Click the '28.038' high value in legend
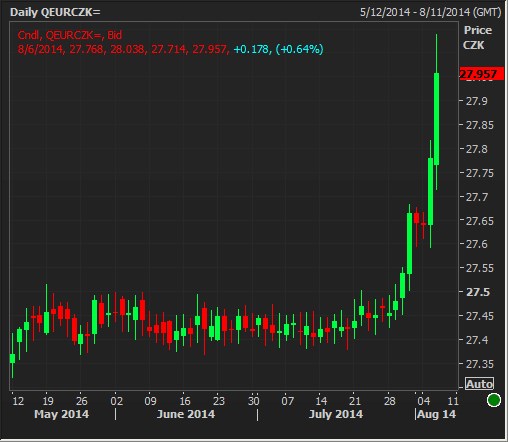The image size is (508, 442). [127, 49]
